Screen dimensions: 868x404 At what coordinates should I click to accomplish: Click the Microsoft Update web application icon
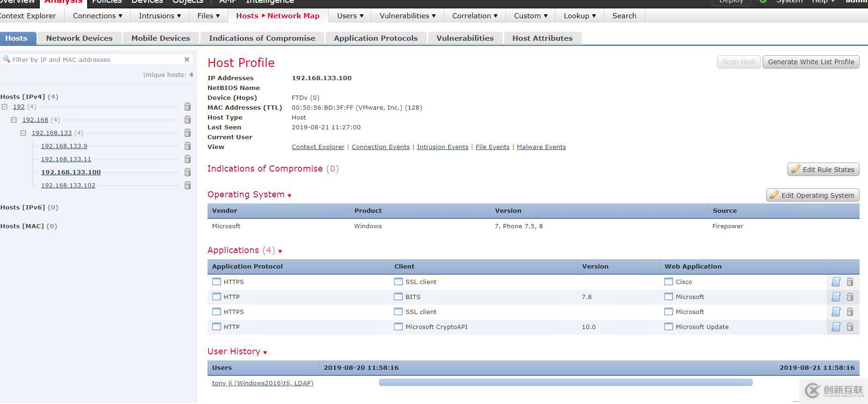[668, 327]
